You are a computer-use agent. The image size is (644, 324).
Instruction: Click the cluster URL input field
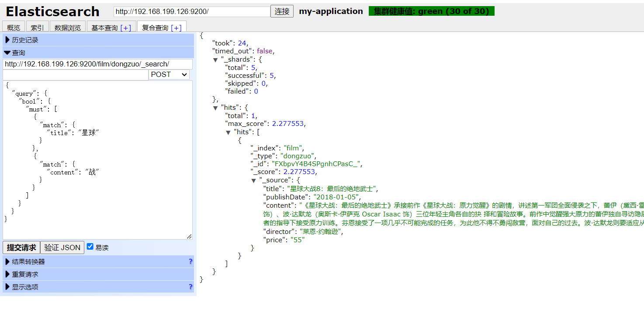coord(191,12)
